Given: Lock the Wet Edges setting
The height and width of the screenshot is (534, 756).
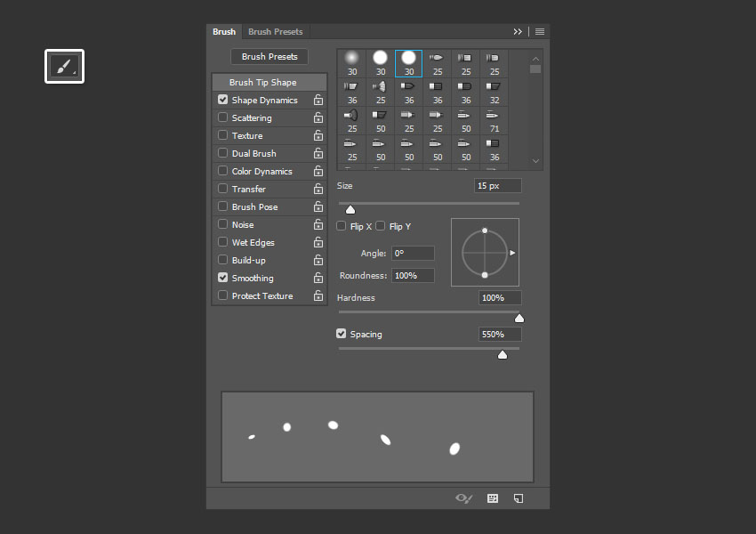Looking at the screenshot, I should click(318, 242).
